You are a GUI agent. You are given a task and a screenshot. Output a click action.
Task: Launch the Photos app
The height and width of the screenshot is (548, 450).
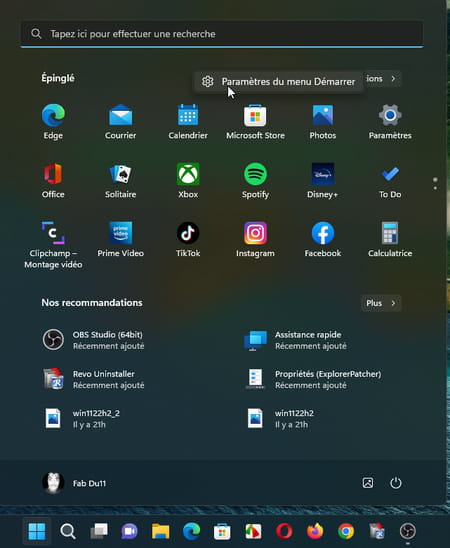pyautogui.click(x=323, y=122)
